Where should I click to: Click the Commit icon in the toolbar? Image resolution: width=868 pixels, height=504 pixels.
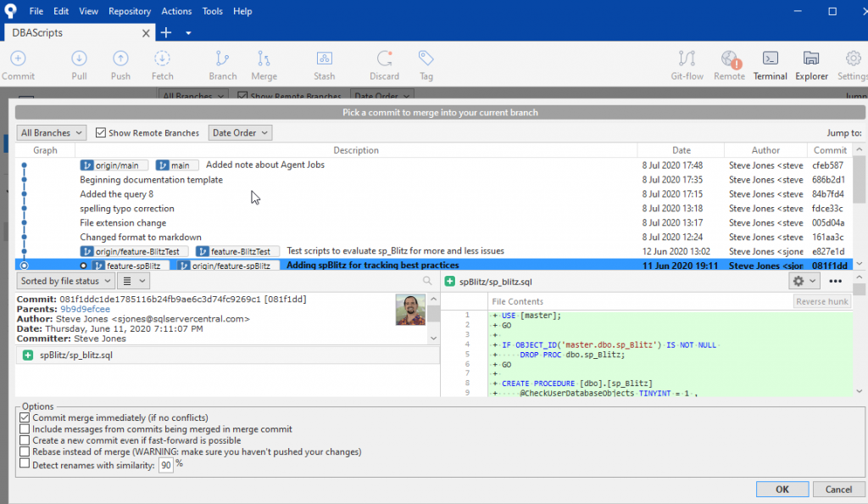coord(18,59)
